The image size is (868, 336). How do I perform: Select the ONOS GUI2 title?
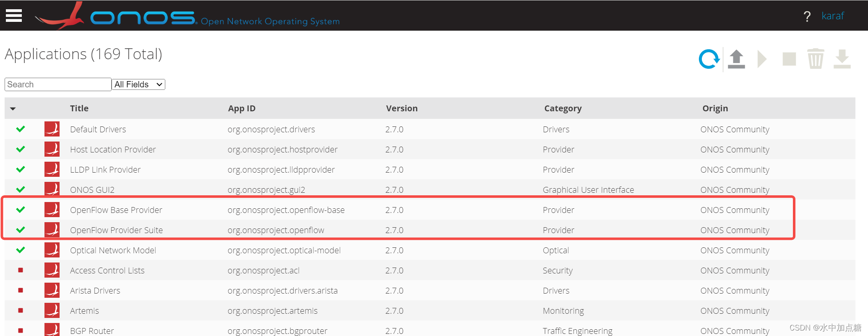(x=92, y=190)
